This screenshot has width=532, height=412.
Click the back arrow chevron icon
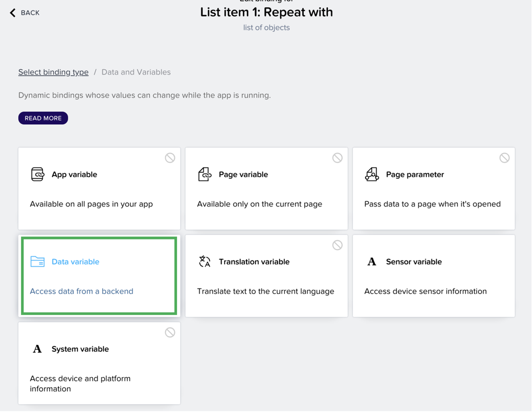click(x=13, y=13)
